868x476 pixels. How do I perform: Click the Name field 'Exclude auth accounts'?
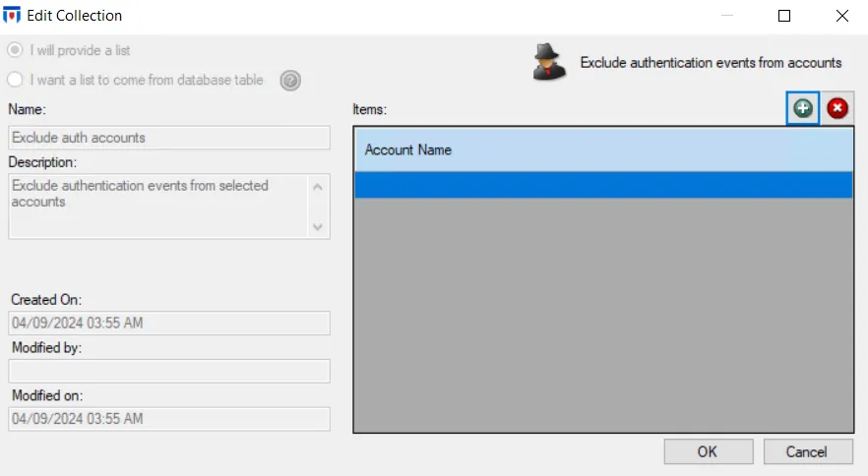point(169,138)
